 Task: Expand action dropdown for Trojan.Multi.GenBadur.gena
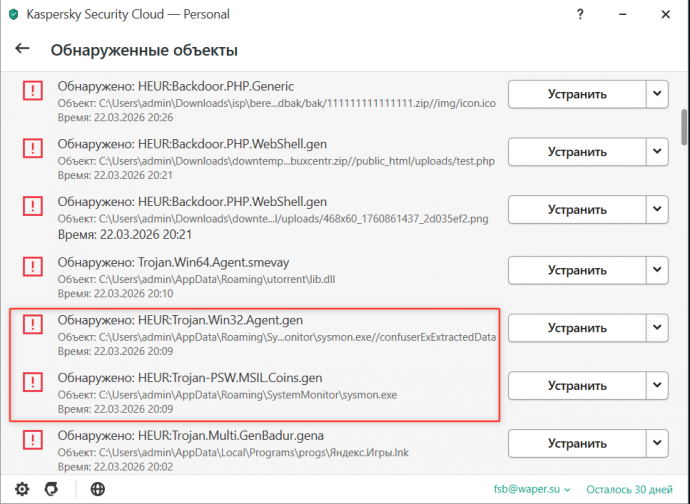tap(657, 443)
